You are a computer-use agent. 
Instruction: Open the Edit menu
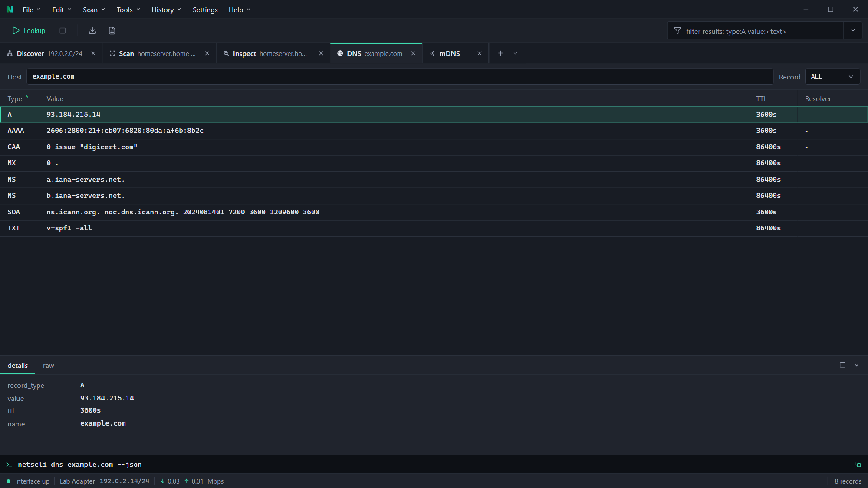62,10
